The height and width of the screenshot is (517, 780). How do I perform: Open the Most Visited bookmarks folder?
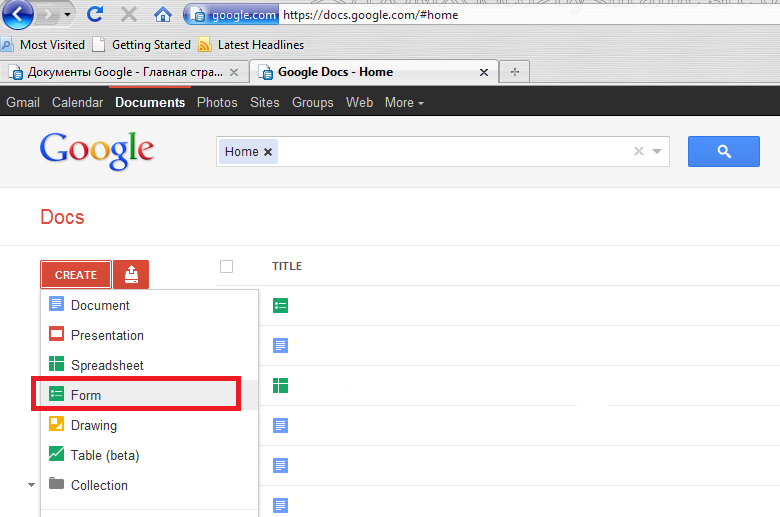[43, 45]
